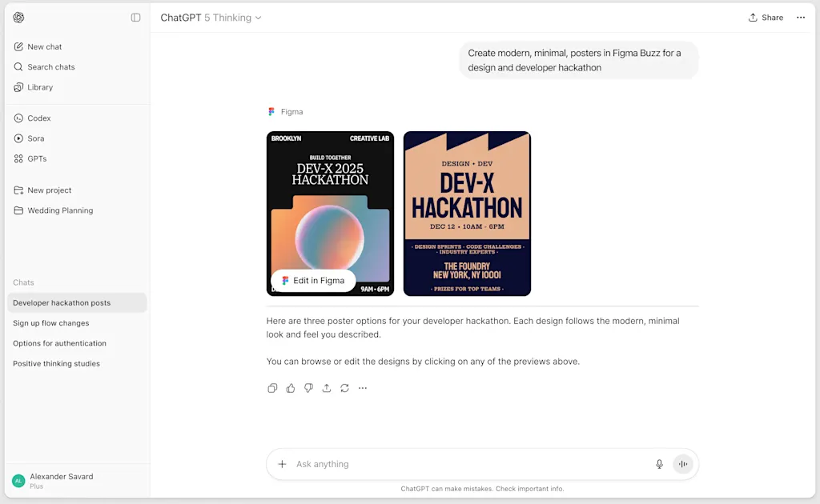This screenshot has width=820, height=504.
Task: Open the attachment plus icon in the input
Action: click(x=282, y=464)
